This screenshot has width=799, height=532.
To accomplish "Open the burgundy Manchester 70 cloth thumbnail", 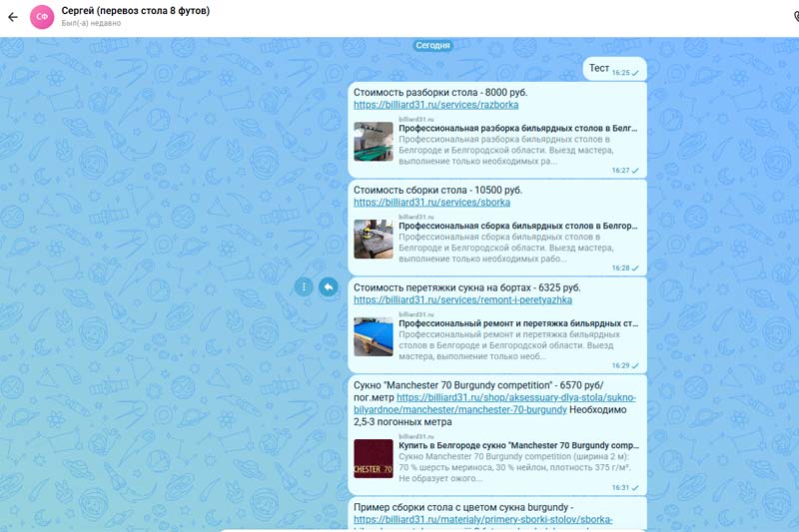I will (x=374, y=459).
